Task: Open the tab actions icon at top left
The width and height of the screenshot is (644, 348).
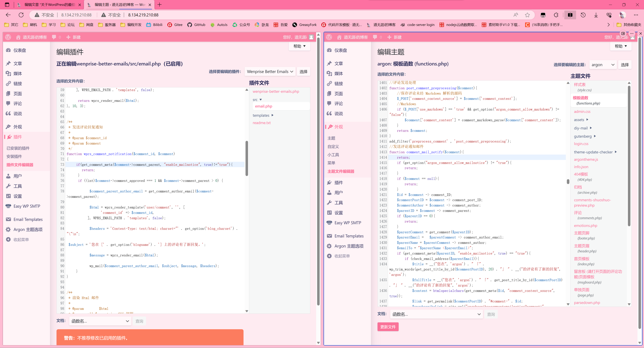Action: coord(7,5)
